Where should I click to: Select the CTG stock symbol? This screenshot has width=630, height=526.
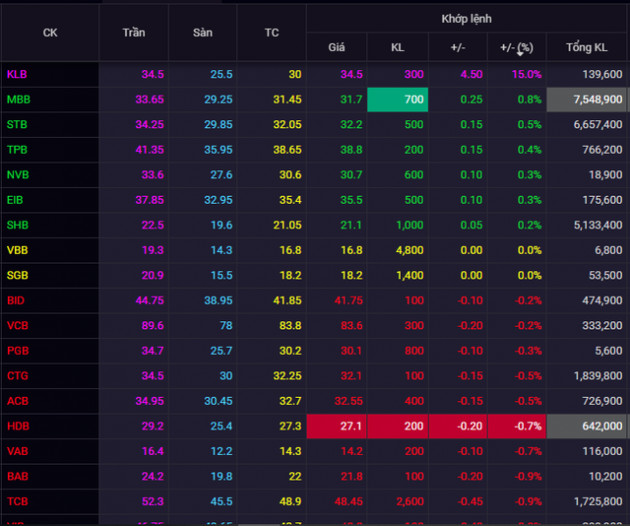pyautogui.click(x=17, y=376)
